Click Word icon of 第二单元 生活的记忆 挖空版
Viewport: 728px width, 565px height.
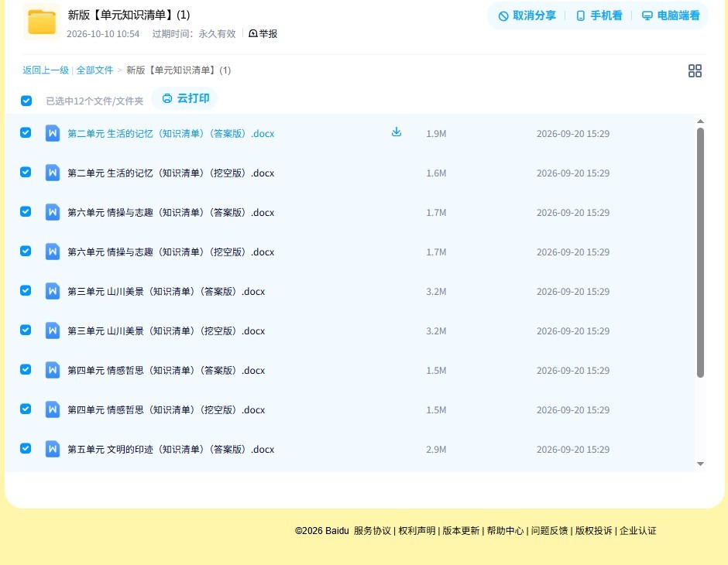point(53,173)
